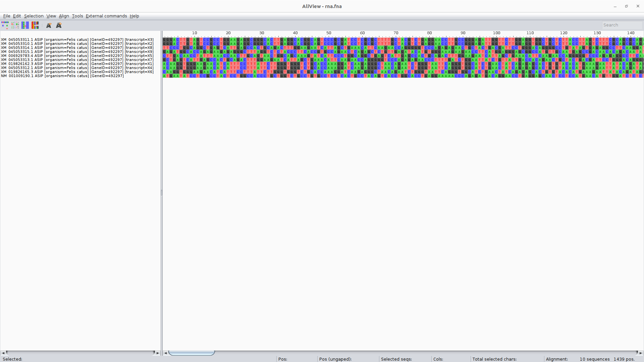Expand the Tools menu dropdown
Viewport: 644px width, 362px height.
point(77,16)
